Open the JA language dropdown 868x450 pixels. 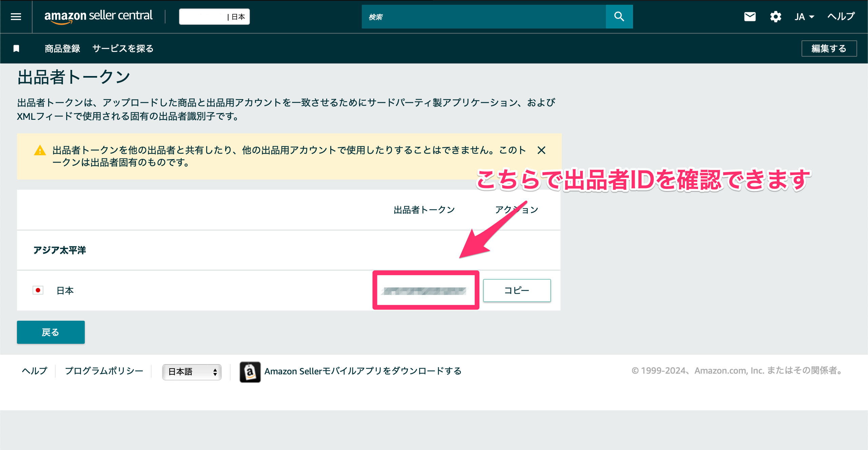pos(804,16)
